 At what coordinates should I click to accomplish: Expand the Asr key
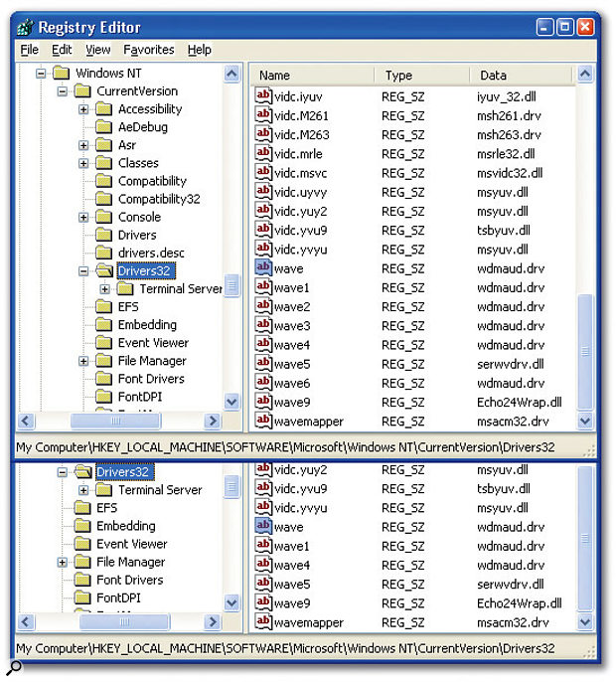click(x=83, y=145)
